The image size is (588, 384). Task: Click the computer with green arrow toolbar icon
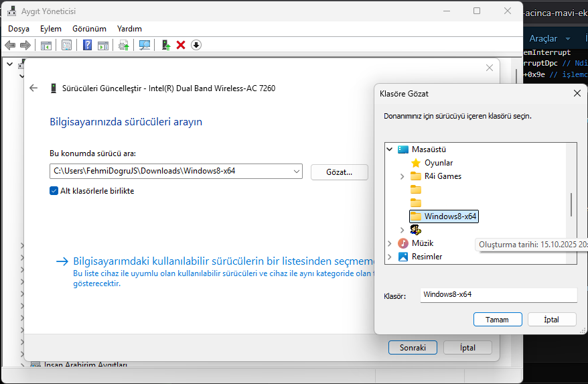(165, 46)
